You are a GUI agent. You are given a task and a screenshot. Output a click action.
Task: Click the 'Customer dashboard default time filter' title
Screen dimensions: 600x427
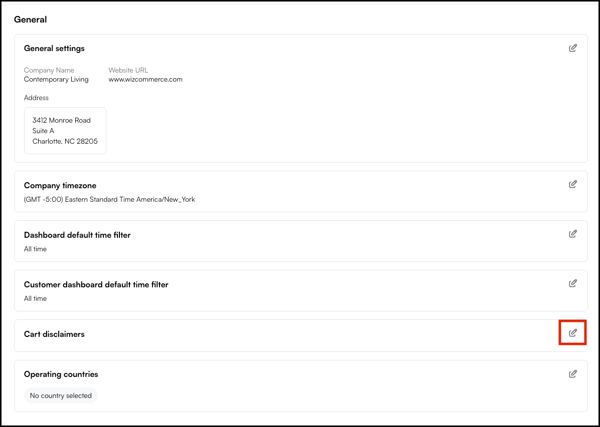pos(96,285)
